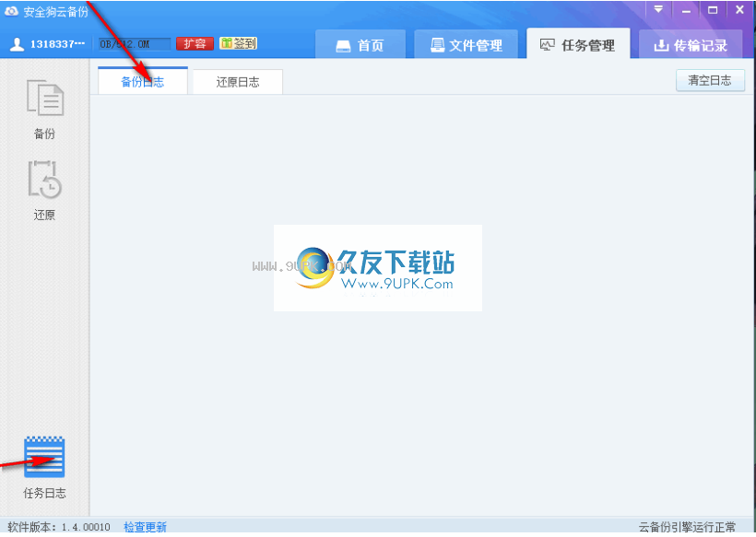Close the 安全狗云备份 window
756x537 pixels.
(x=739, y=9)
